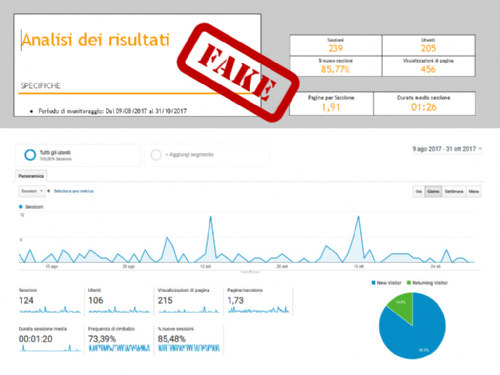Screen dimensions: 500x375
Task: Click the 24 ott axis label
Action: [x=435, y=267]
